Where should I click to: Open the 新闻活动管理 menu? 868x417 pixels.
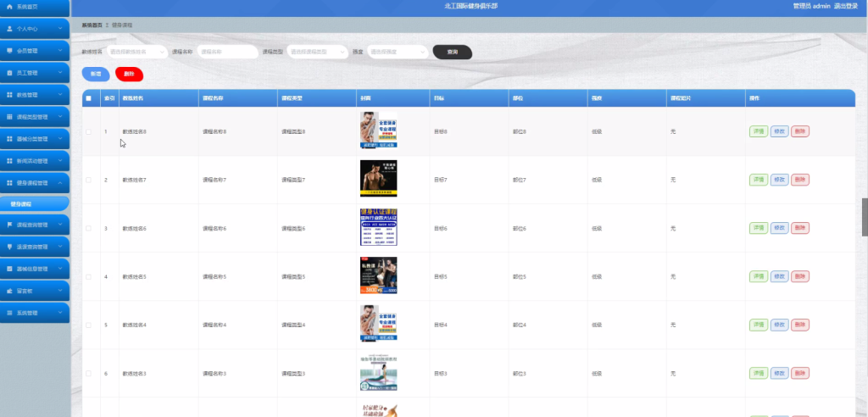pyautogui.click(x=35, y=161)
